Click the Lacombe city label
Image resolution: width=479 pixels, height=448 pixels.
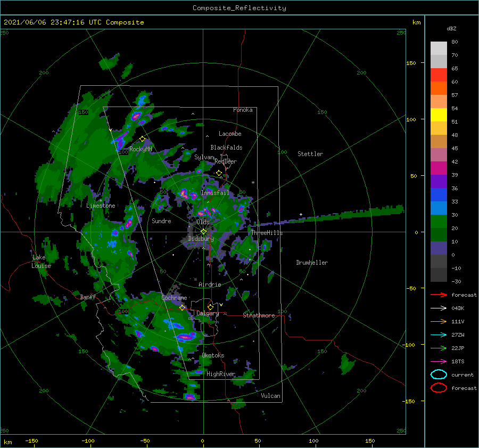tap(230, 134)
